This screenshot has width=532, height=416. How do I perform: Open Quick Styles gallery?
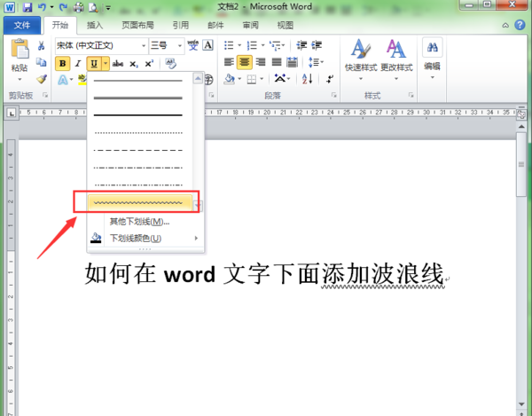[361, 59]
